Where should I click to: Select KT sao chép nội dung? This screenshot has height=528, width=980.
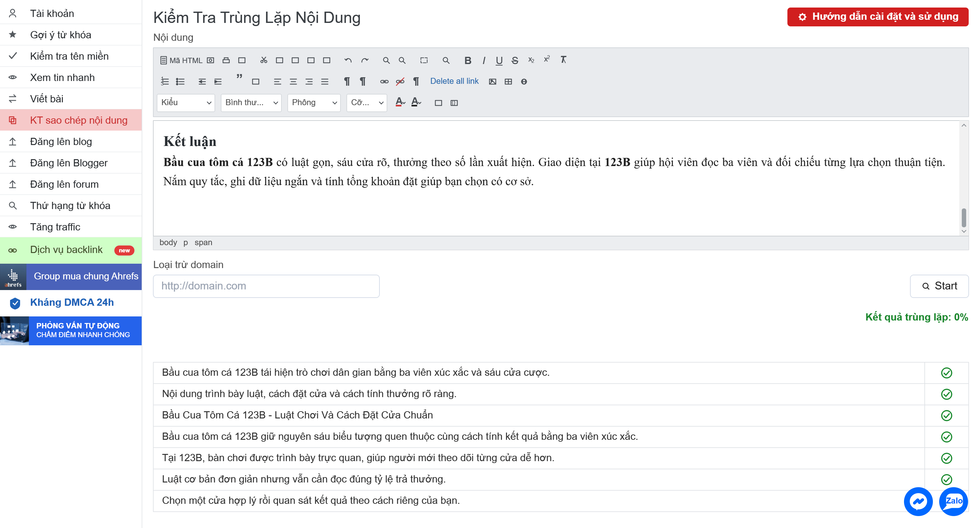[71, 120]
